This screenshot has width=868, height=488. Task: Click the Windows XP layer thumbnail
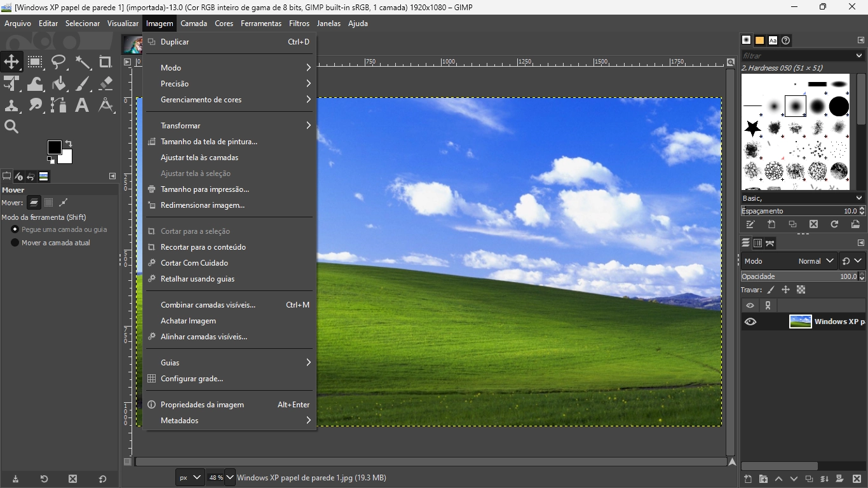click(800, 322)
